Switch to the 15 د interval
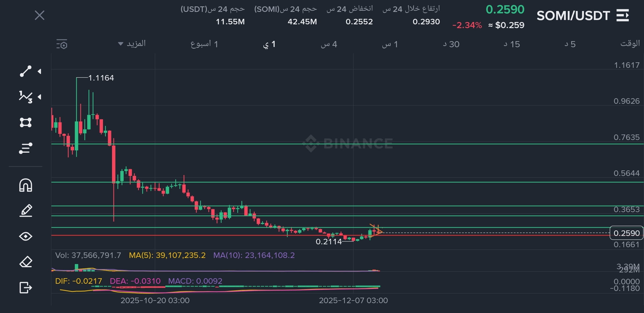Viewport: 644px width, 313px height. [512, 44]
